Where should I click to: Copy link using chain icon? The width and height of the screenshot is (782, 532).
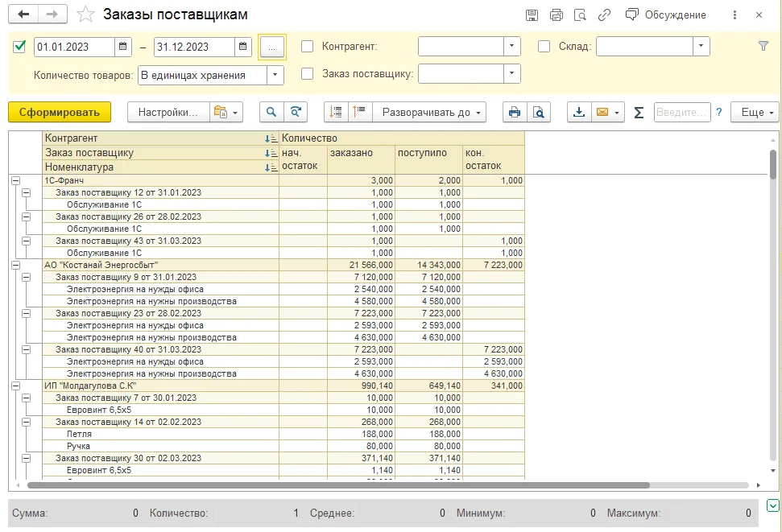tap(604, 15)
